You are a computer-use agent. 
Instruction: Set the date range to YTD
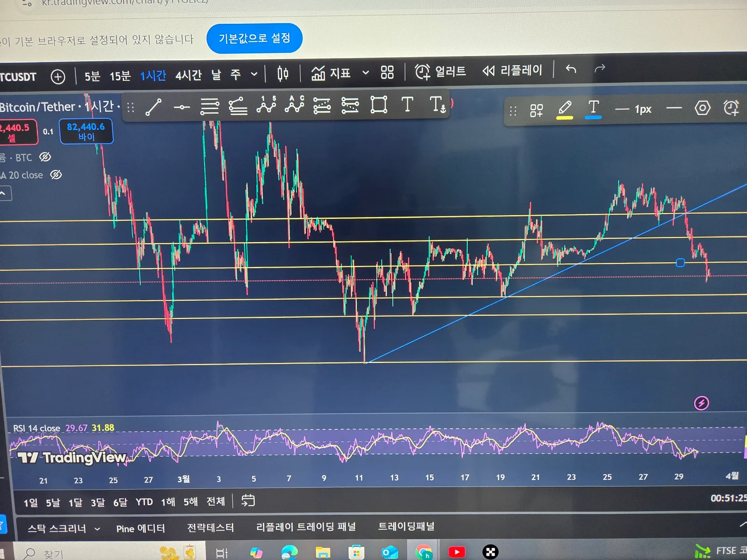(144, 502)
